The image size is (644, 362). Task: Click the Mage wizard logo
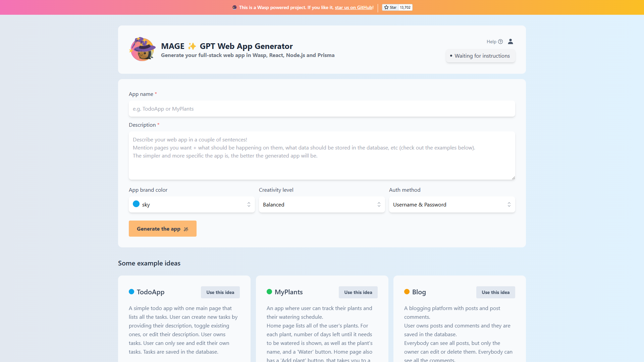[143, 49]
